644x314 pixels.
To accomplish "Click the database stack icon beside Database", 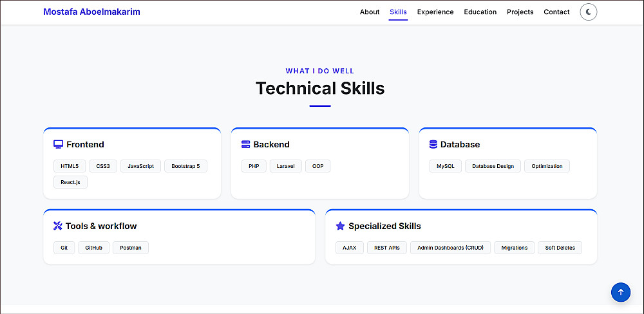I will click(433, 145).
